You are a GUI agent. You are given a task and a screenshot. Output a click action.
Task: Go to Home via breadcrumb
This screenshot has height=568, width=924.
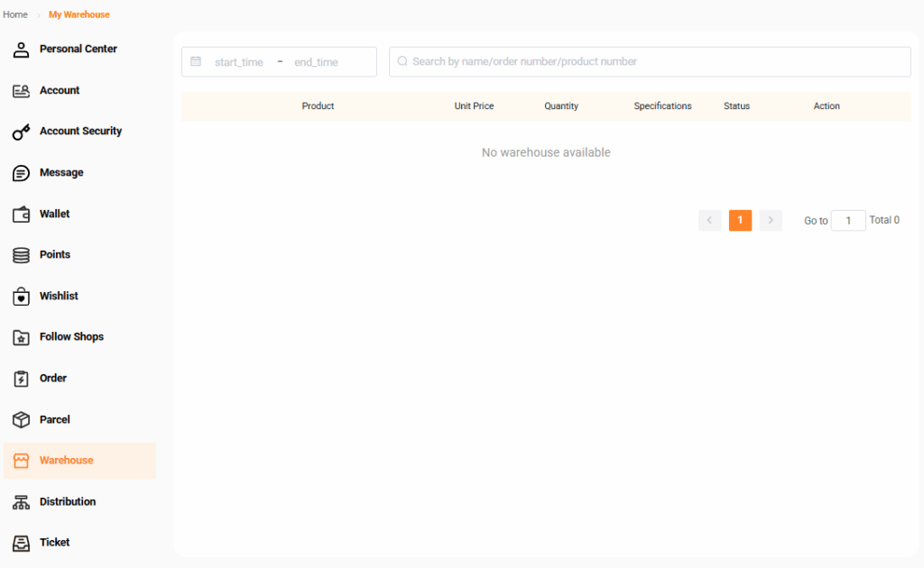14,14
